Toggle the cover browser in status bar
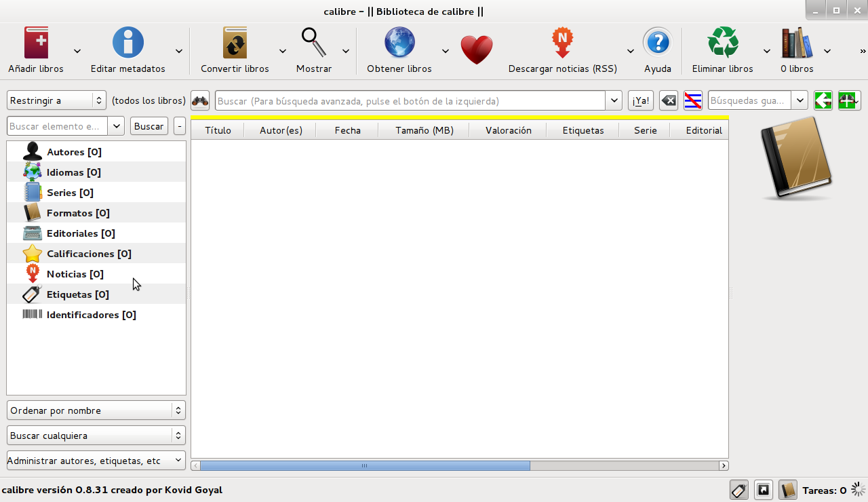Viewport: 868px width, 502px height. coord(764,490)
